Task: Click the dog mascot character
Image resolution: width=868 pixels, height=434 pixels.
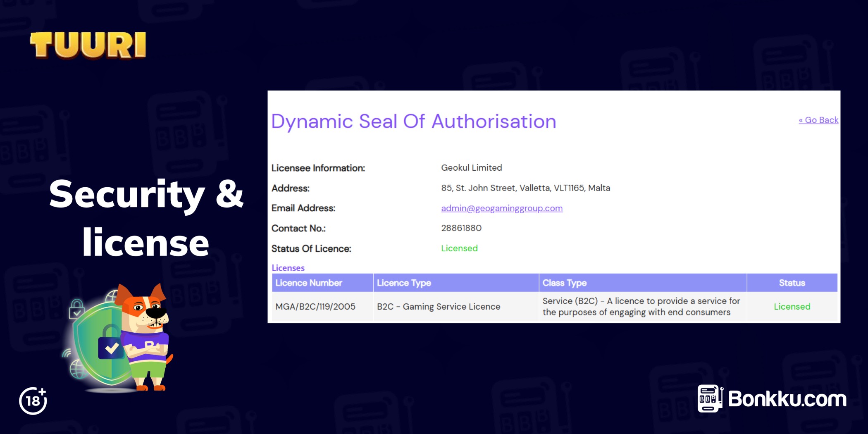Action: pyautogui.click(x=147, y=335)
